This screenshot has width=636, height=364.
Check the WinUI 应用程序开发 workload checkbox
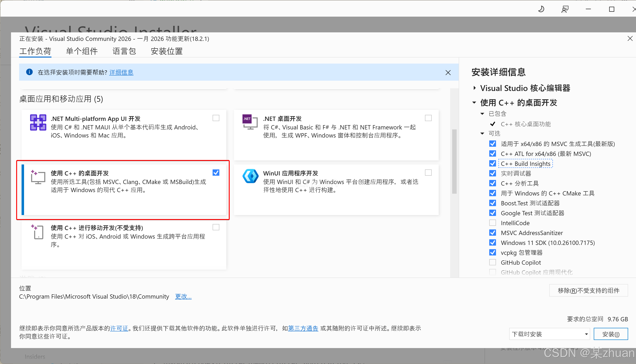coord(428,173)
